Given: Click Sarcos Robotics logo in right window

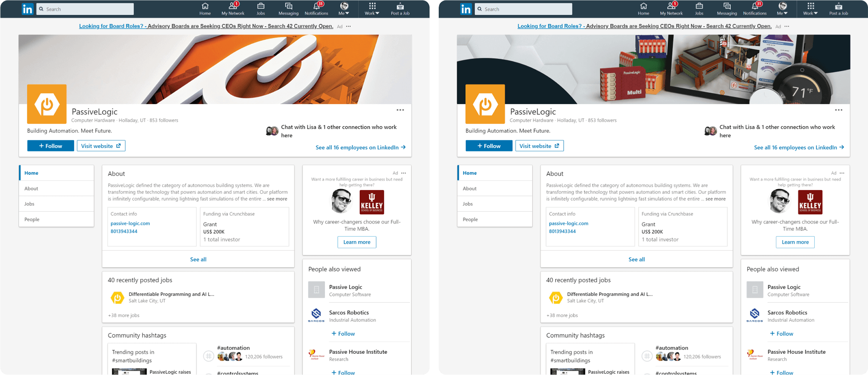Looking at the screenshot, I should point(755,314).
